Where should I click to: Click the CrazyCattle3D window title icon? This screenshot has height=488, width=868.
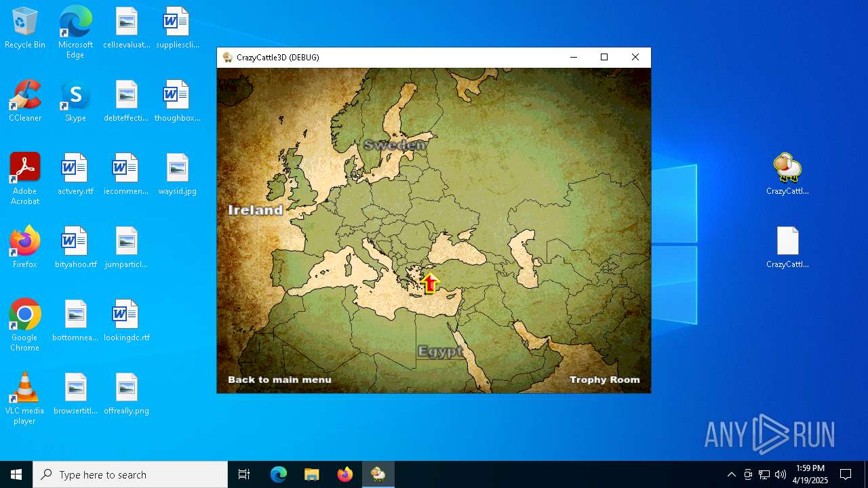click(228, 58)
